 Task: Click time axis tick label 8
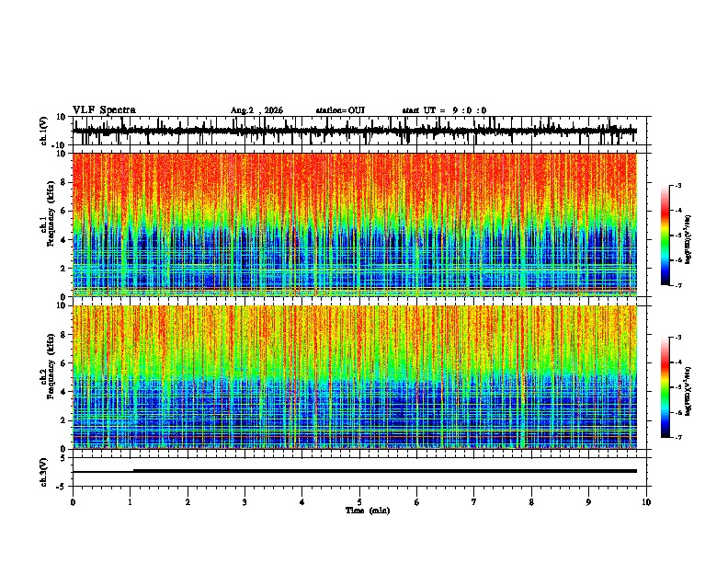[x=531, y=502]
